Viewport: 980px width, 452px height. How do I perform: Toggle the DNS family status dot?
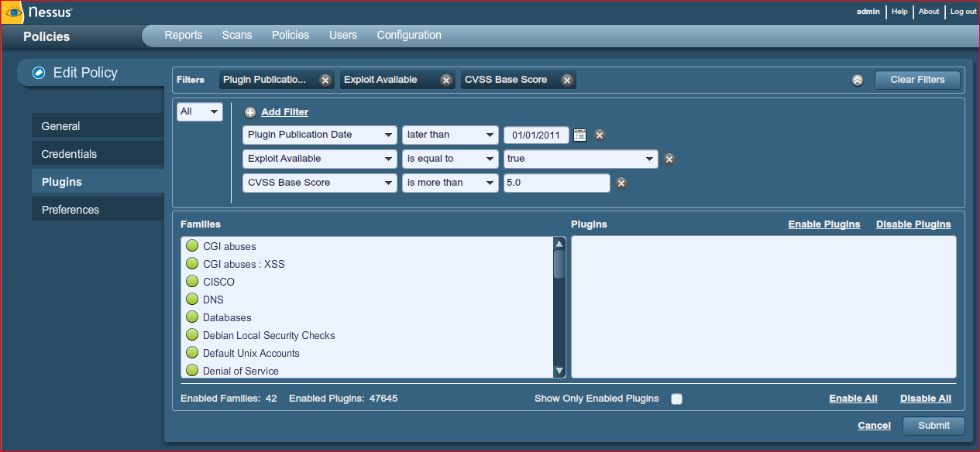tap(192, 300)
